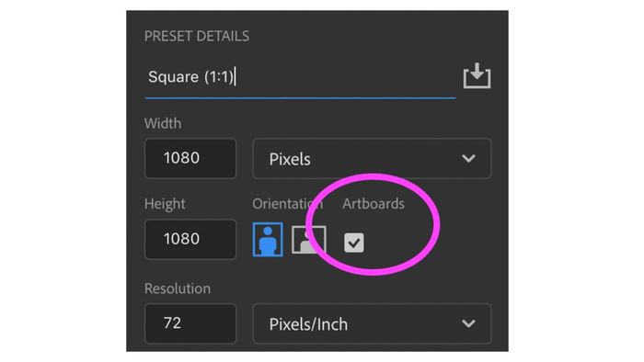Open the Pixels/Inch resolution units dropdown
This screenshot has width=644, height=362.
coord(372,324)
